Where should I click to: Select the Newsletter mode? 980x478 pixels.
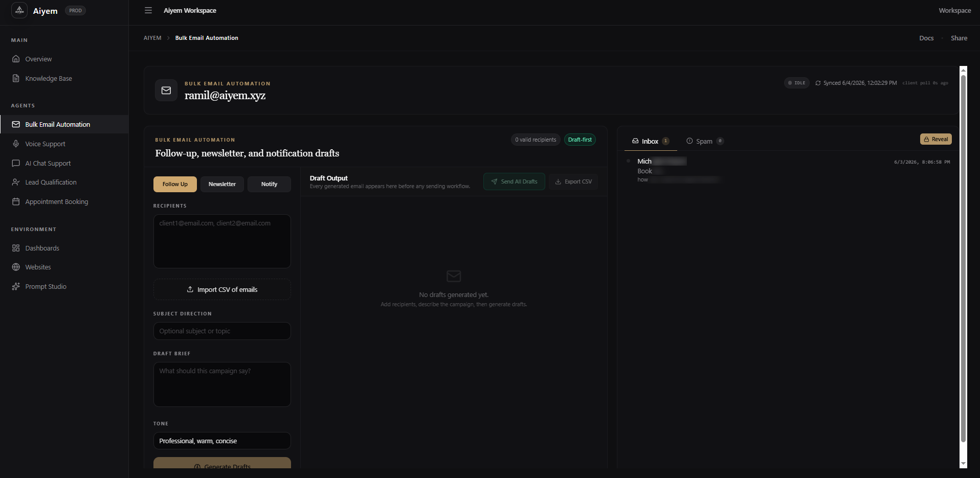[x=222, y=184]
